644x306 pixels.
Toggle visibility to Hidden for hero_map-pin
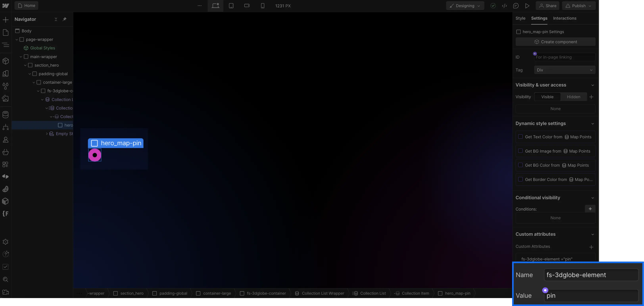pyautogui.click(x=574, y=96)
